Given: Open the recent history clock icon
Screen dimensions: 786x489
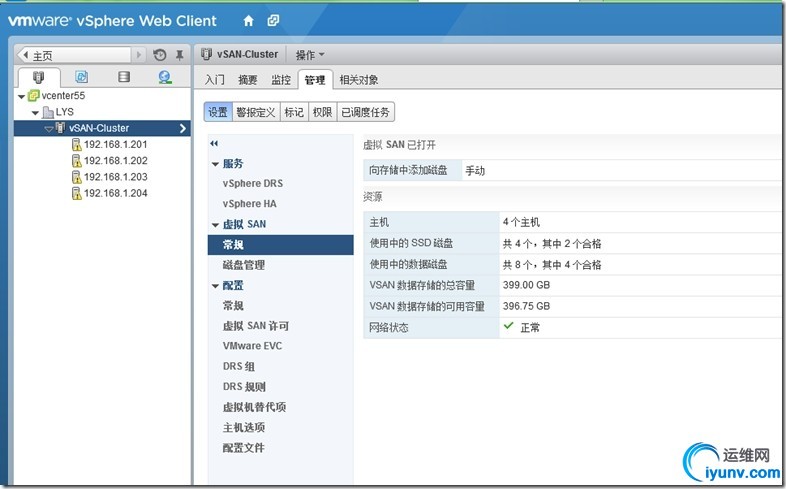Looking at the screenshot, I should (x=159, y=55).
